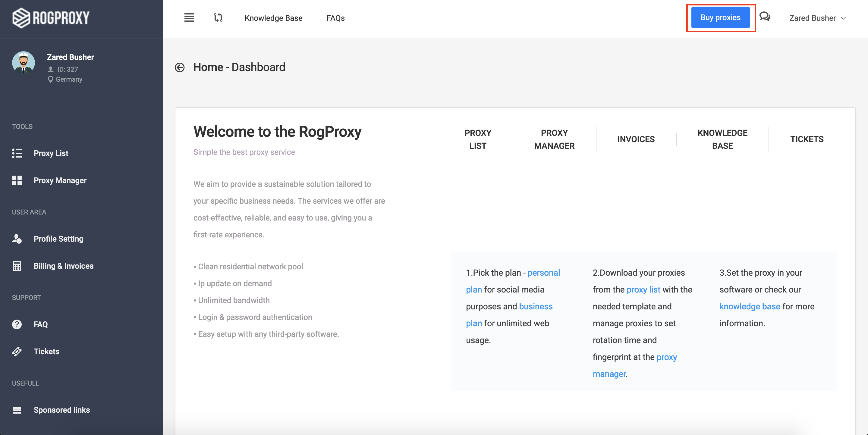
Task: Click the Proxy Manager grid icon
Action: point(17,180)
